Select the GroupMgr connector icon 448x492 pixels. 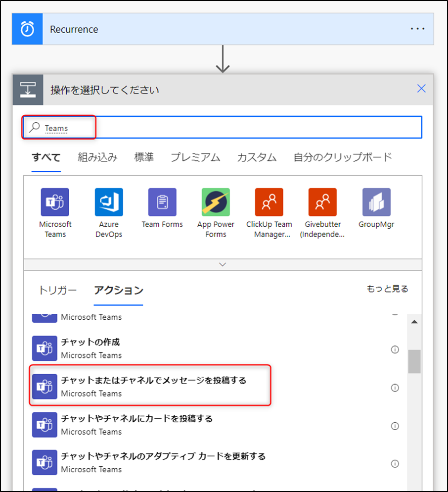click(x=376, y=202)
